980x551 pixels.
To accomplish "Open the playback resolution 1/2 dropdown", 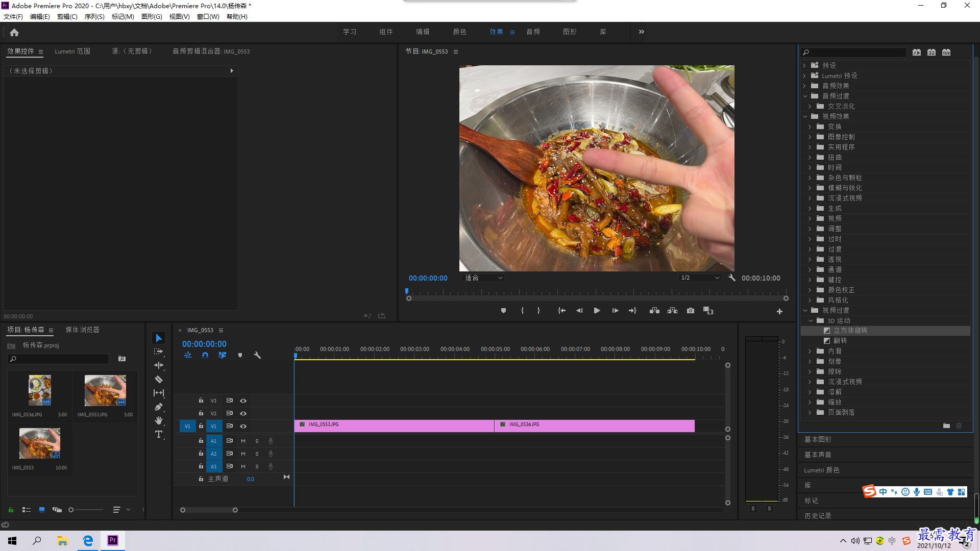I will tap(700, 278).
